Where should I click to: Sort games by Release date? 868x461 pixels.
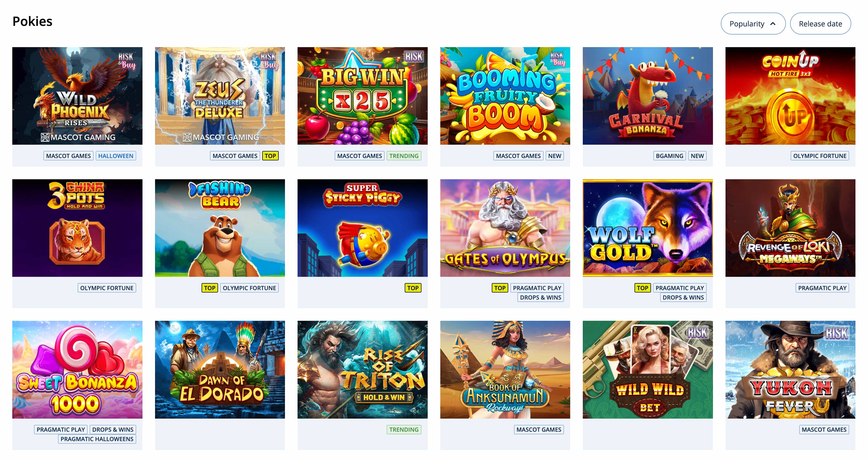coord(820,24)
